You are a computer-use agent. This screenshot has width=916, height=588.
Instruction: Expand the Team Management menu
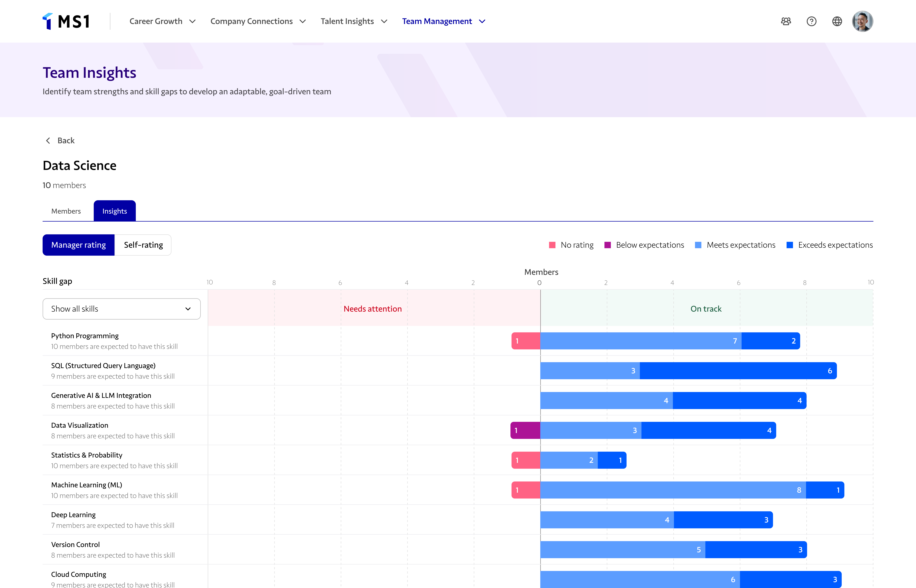coord(444,21)
